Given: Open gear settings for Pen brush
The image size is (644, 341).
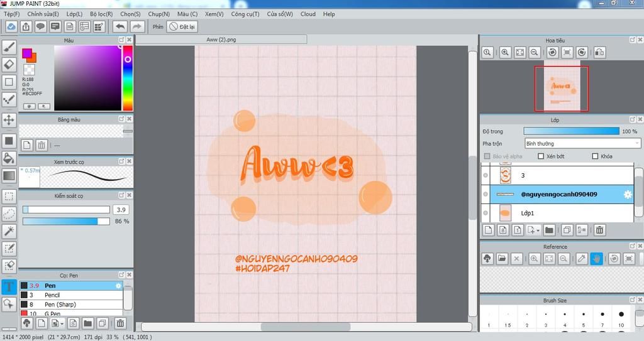Looking at the screenshot, I should point(118,286).
